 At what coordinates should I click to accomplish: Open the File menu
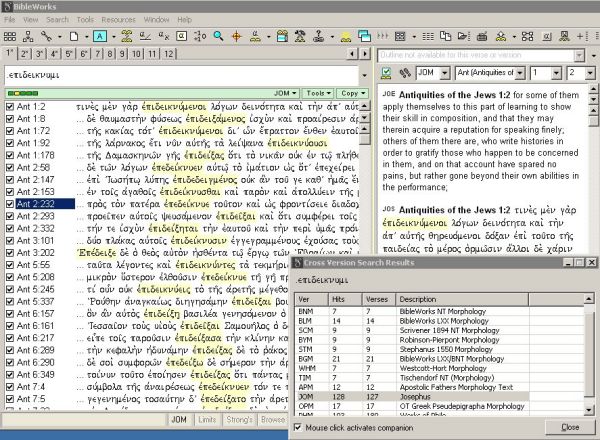tap(10, 20)
